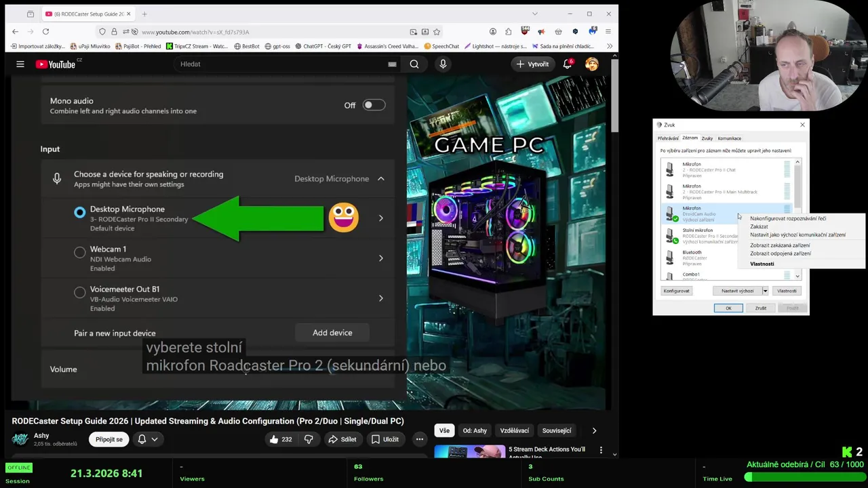The image size is (868, 488).
Task: Choose Zakázat in context menu
Action: [x=759, y=226]
